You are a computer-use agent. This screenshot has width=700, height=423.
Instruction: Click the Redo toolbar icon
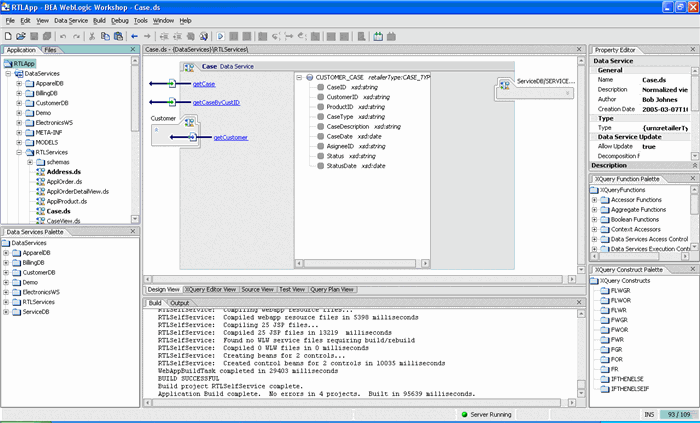tap(76, 36)
